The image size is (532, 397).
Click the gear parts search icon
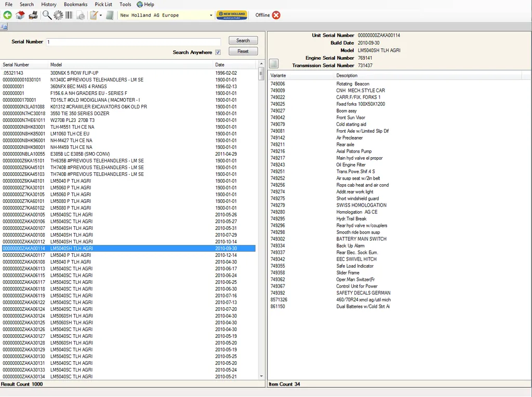coord(58,15)
